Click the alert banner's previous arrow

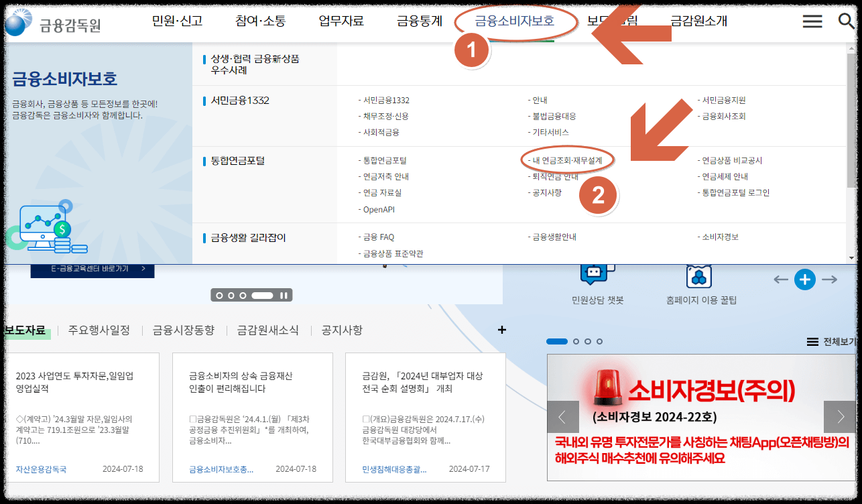pyautogui.click(x=563, y=417)
